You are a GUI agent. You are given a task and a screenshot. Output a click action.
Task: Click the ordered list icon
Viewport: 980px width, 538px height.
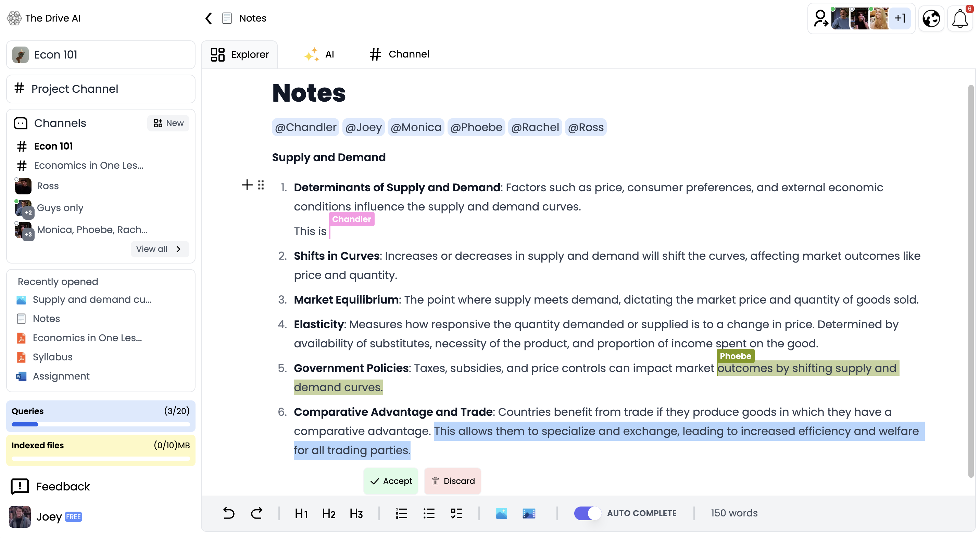(401, 513)
